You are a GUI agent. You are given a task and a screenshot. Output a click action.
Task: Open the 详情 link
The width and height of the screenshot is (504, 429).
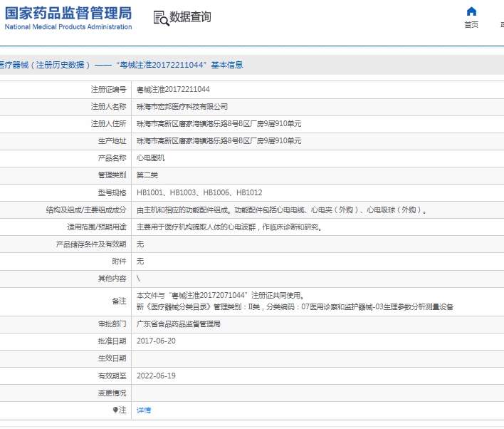[x=144, y=410]
